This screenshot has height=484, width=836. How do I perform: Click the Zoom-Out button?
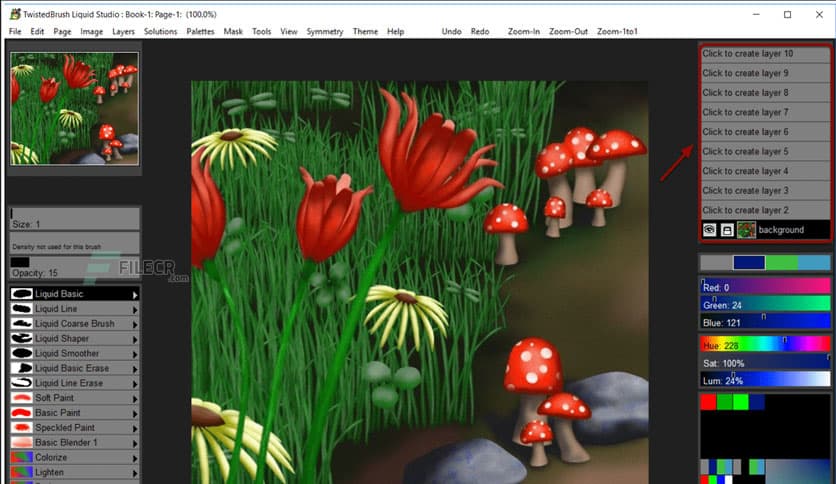(568, 31)
